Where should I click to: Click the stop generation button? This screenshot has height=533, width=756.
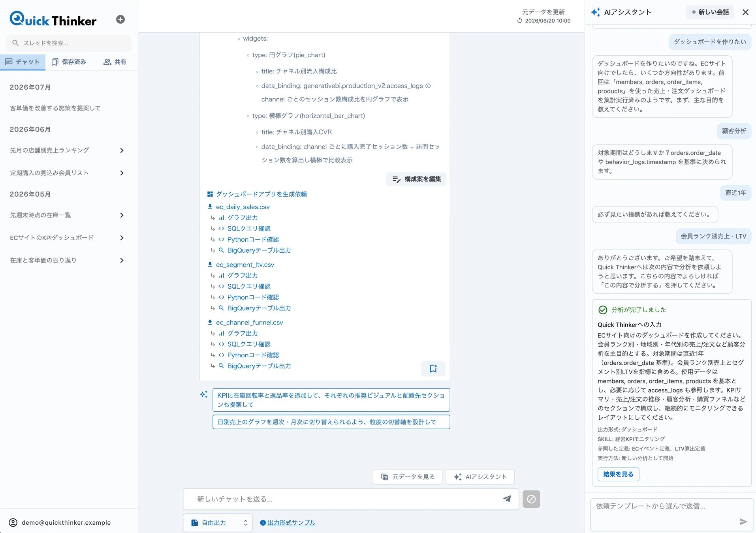pos(531,499)
